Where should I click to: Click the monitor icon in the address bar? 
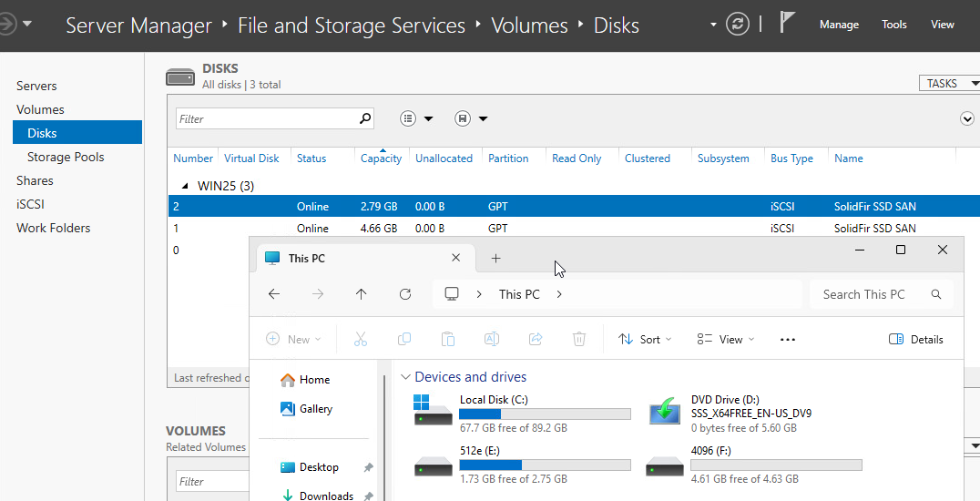pyautogui.click(x=451, y=294)
